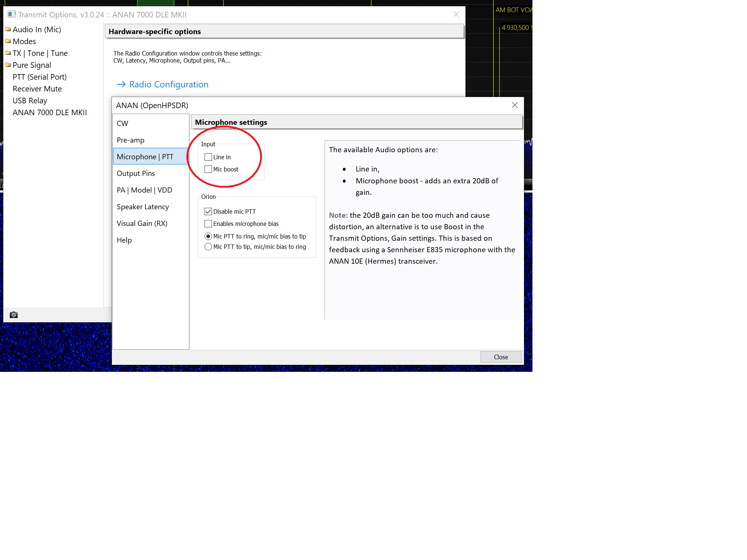Enable the Line in checkbox
Image resolution: width=747 pixels, height=560 pixels.
coord(208,157)
